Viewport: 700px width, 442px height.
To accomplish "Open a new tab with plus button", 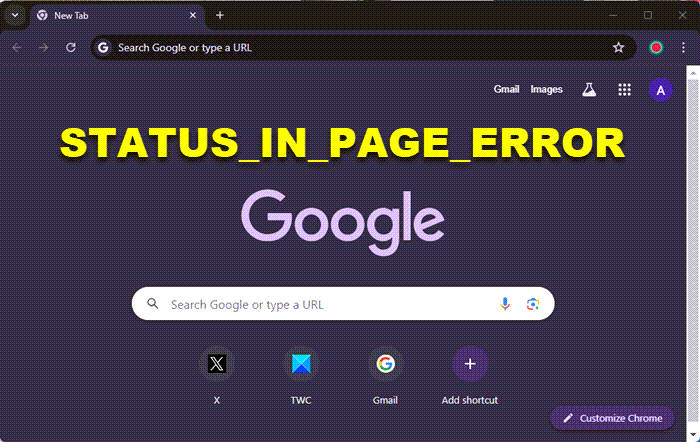I will pyautogui.click(x=220, y=15).
